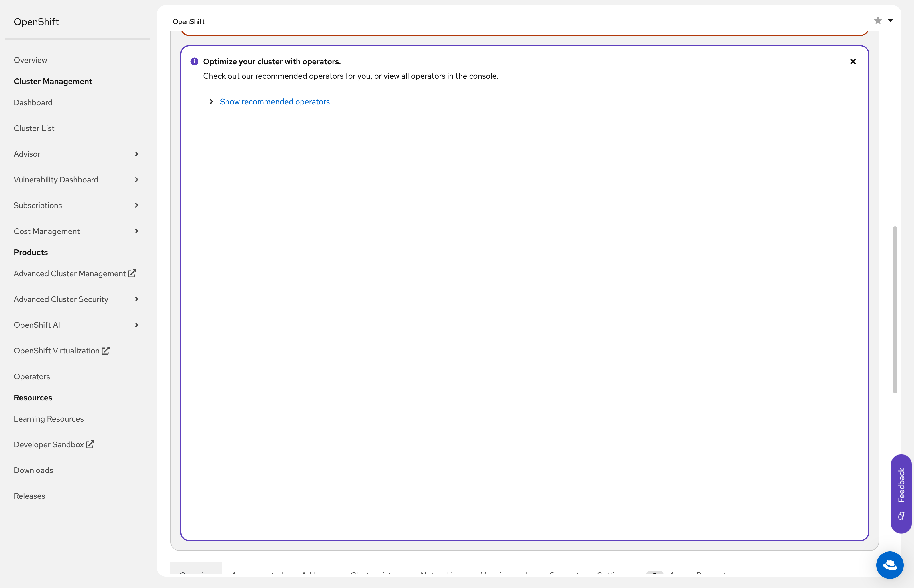This screenshot has height=588, width=914.
Task: Expand the Subscriptions chevron
Action: 136,205
